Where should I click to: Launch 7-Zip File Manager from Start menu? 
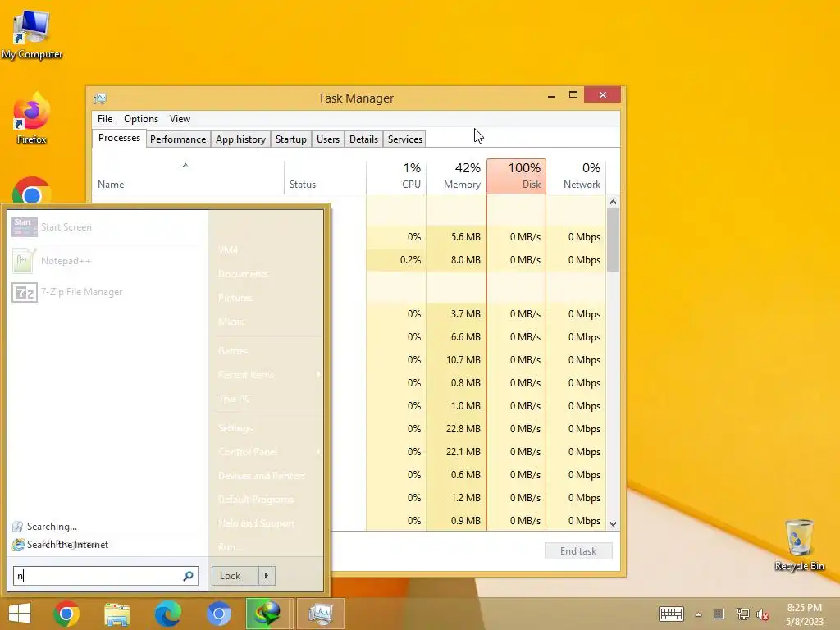(105, 292)
